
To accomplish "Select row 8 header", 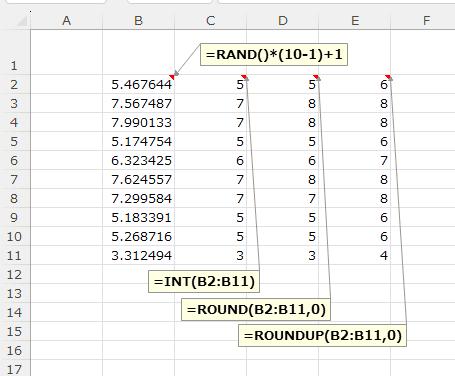I will point(15,198).
